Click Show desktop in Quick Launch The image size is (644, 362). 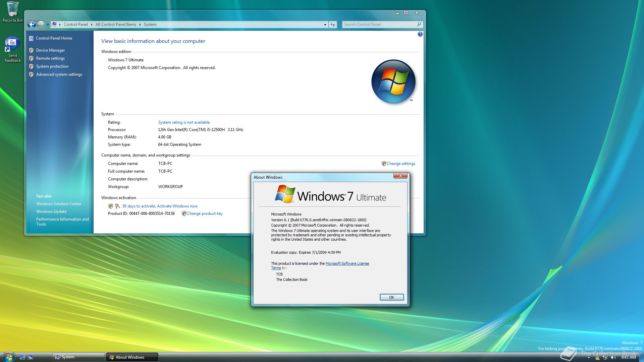pos(22,357)
